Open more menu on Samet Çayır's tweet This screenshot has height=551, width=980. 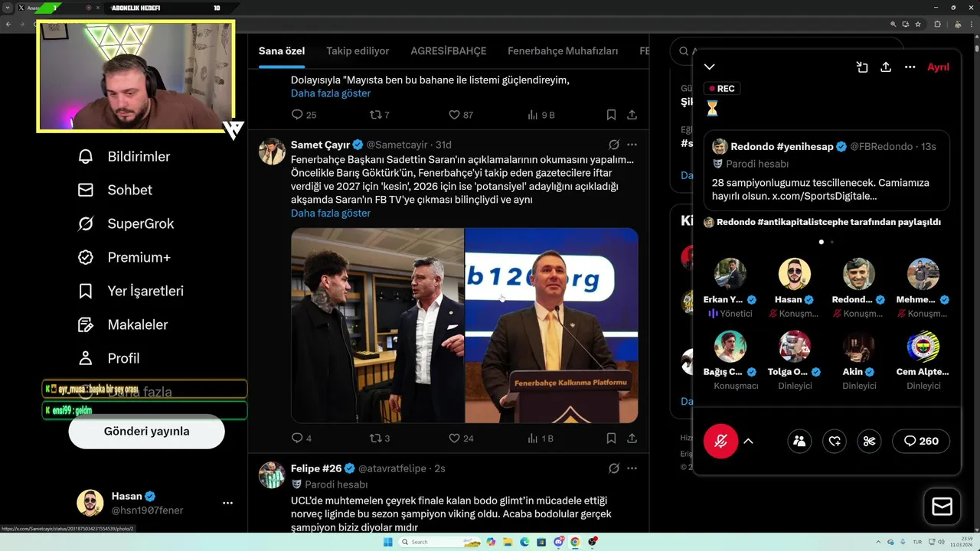(x=632, y=145)
